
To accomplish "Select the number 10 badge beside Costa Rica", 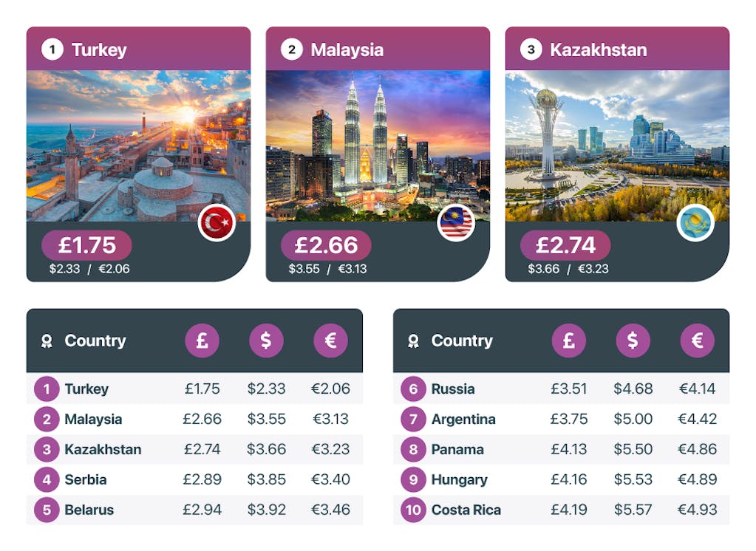I will point(414,510).
